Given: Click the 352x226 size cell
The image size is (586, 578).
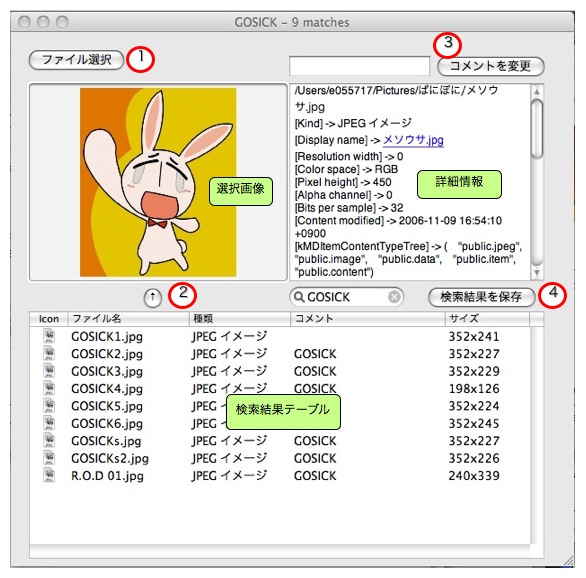Looking at the screenshot, I should pyautogui.click(x=474, y=458).
